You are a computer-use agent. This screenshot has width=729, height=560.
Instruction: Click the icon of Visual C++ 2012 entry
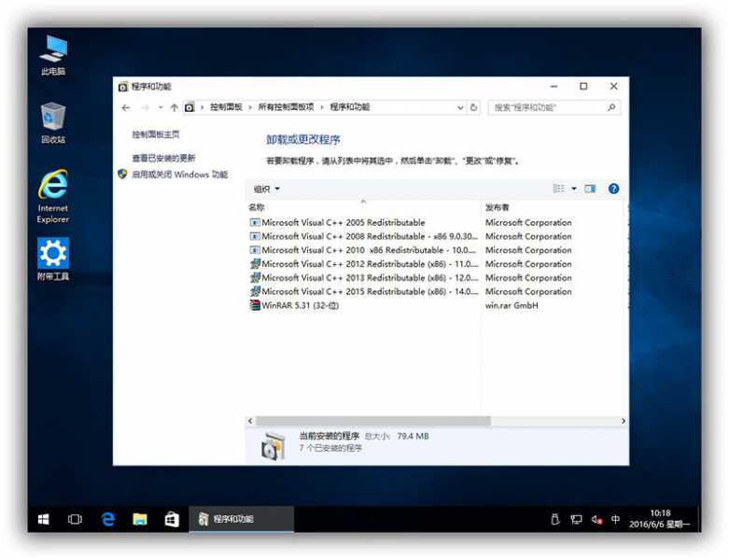[x=255, y=264]
